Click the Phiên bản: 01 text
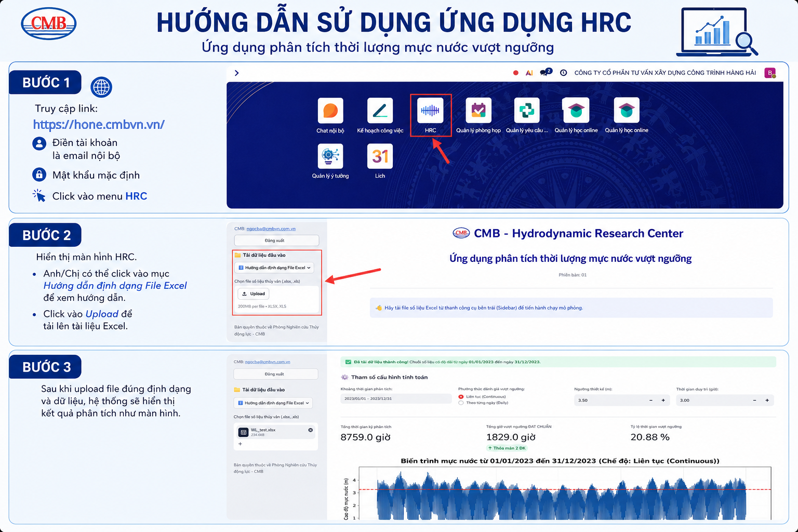The image size is (798, 532). [573, 275]
